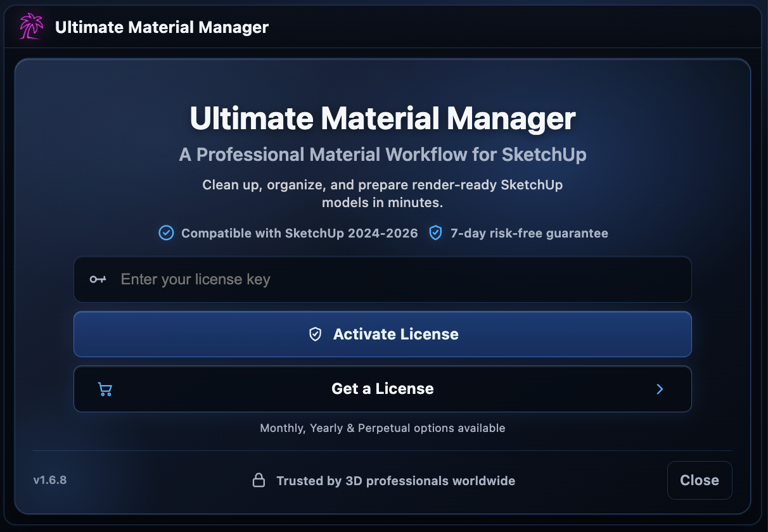This screenshot has width=768, height=532.
Task: Click '7-day risk-free guarantee' text
Action: 529,233
